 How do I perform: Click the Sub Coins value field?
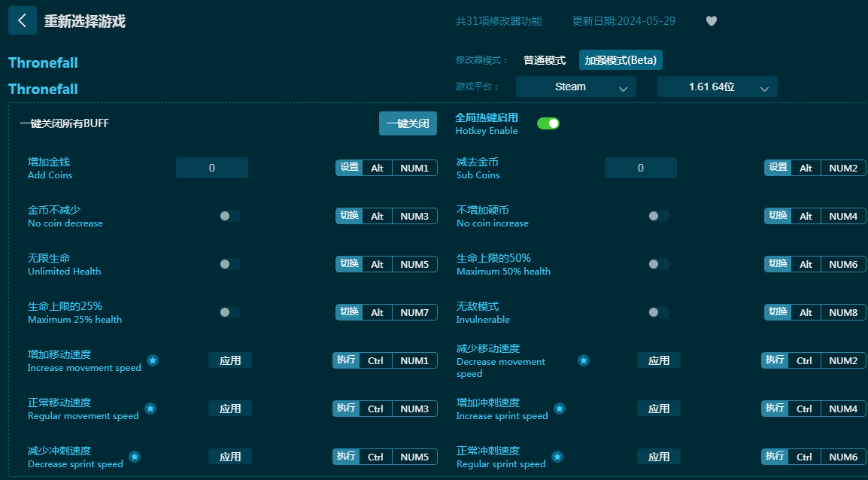(x=641, y=168)
